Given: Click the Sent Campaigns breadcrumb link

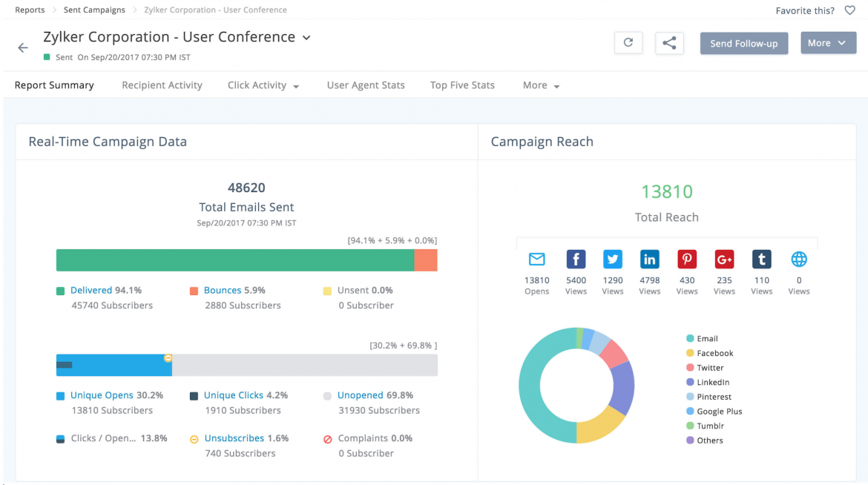Looking at the screenshot, I should 93,10.
